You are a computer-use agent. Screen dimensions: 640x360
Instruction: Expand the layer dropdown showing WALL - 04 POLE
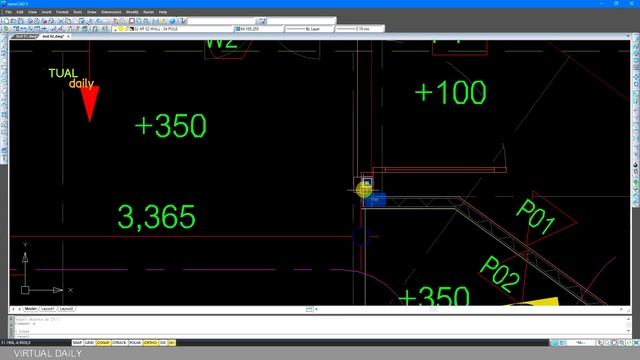(173, 29)
